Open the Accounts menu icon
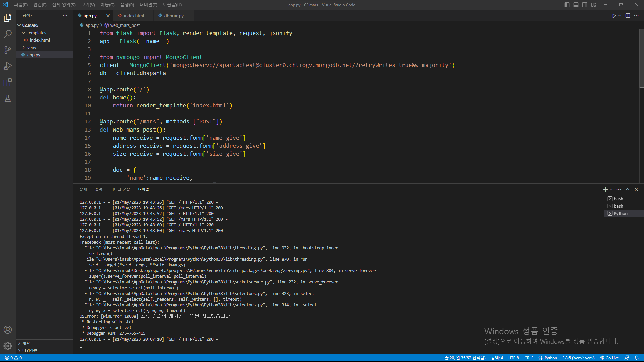644x362 pixels. click(8, 330)
